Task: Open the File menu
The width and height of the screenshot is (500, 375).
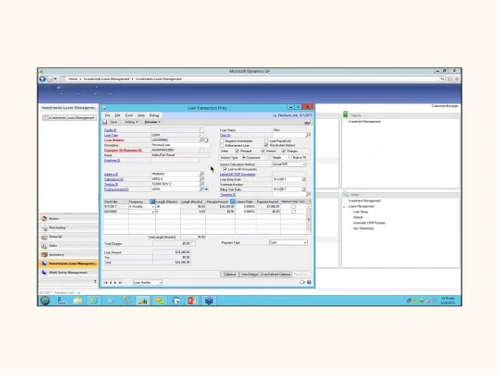Action: coord(107,115)
